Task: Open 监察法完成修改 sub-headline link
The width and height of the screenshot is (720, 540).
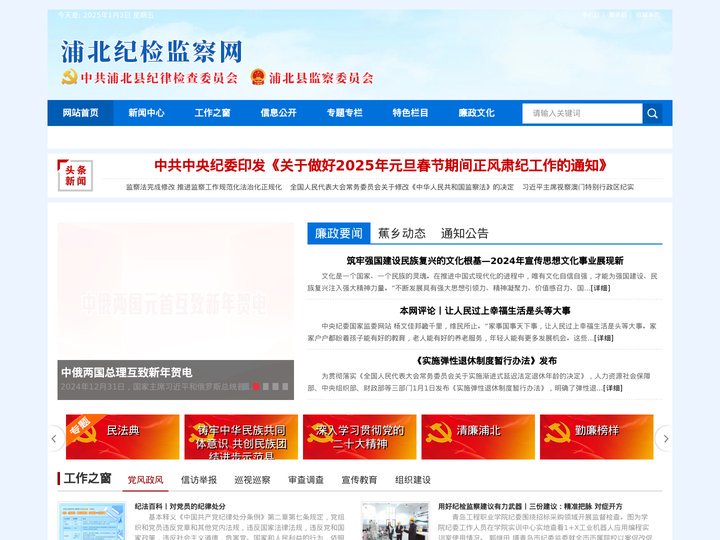Action: (204, 187)
